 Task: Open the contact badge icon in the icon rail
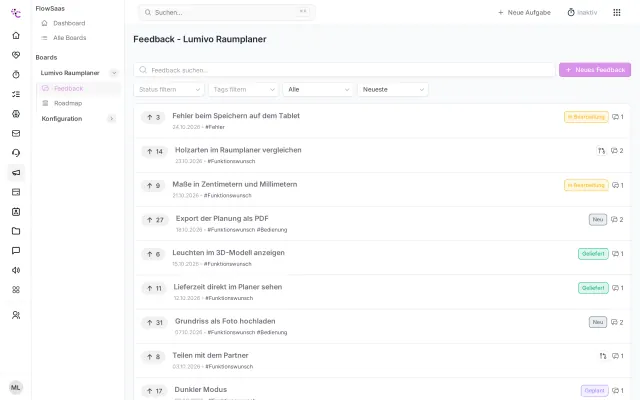16,212
